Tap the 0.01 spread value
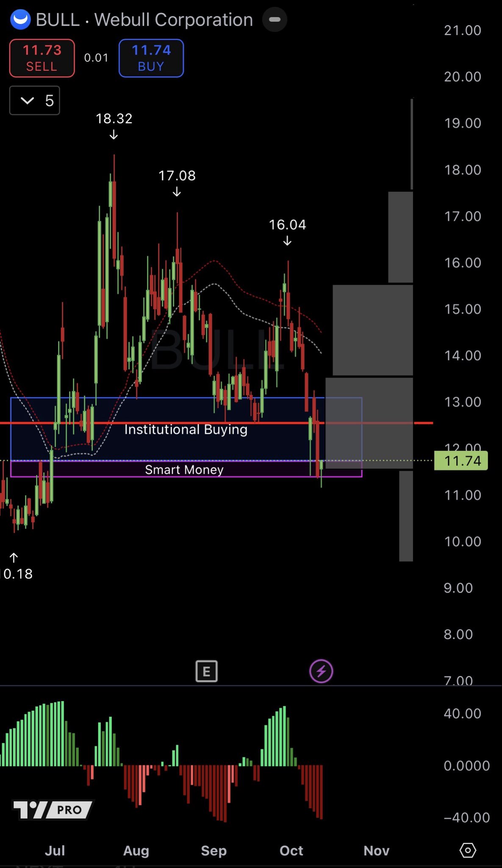 tap(96, 58)
